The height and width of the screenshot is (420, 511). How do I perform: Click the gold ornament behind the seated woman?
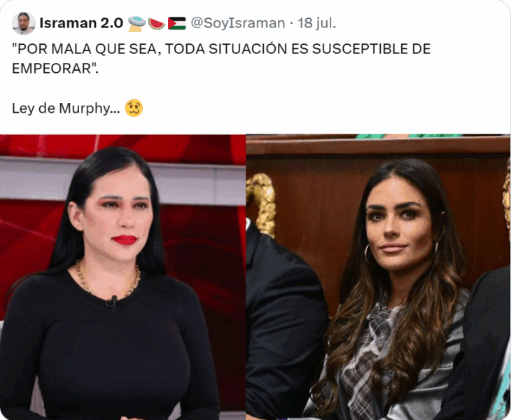[261, 204]
